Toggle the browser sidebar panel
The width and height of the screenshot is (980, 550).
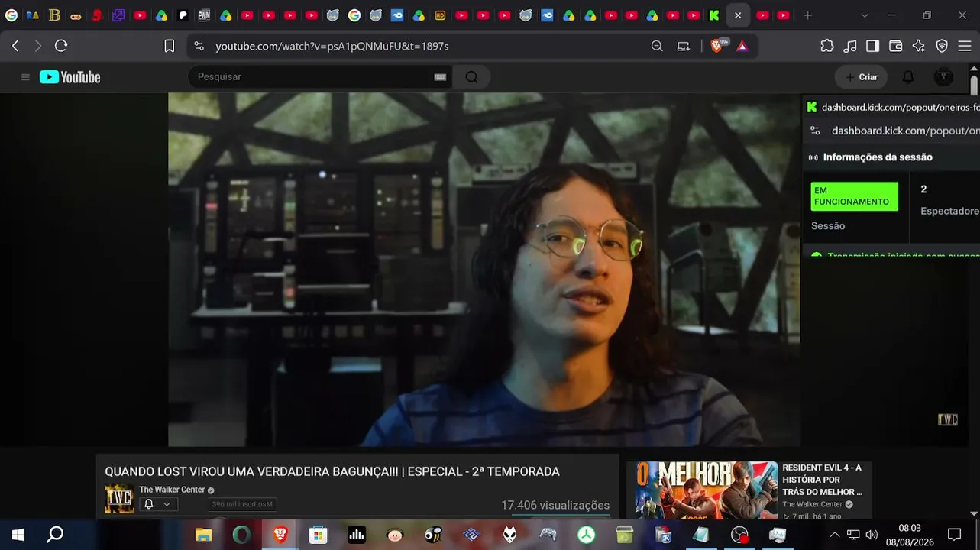872,46
